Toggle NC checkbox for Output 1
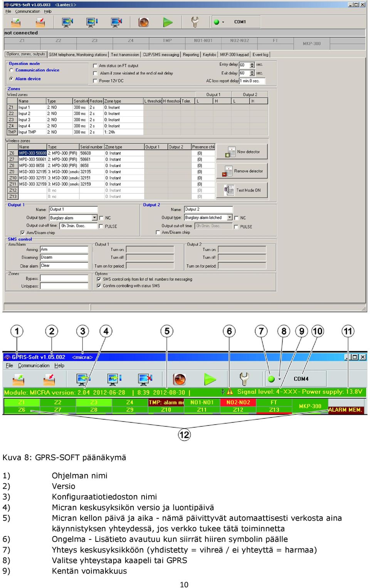The width and height of the screenshot is (370, 588). pyautogui.click(x=101, y=218)
